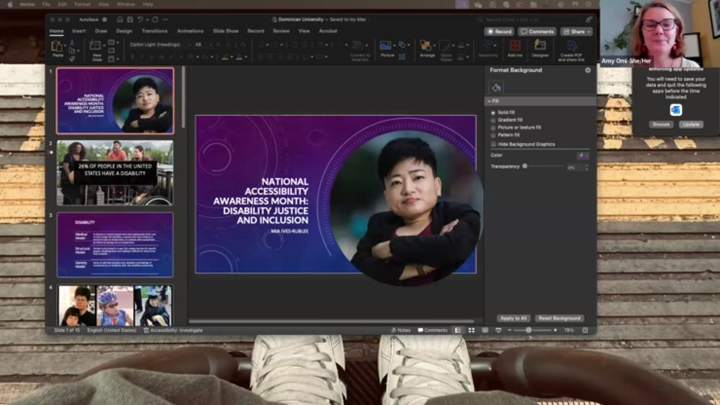Click the text highlight color icon
720x405 pixels.
tap(225, 57)
